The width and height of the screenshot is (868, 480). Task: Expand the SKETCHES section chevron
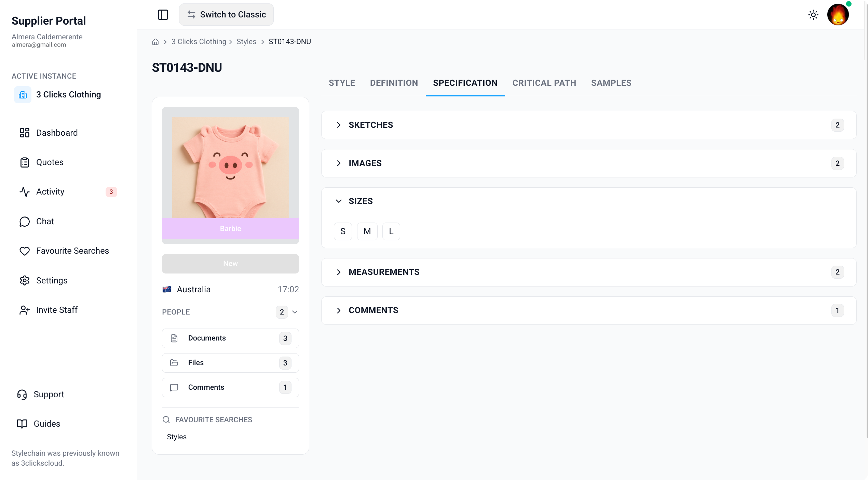pos(339,125)
